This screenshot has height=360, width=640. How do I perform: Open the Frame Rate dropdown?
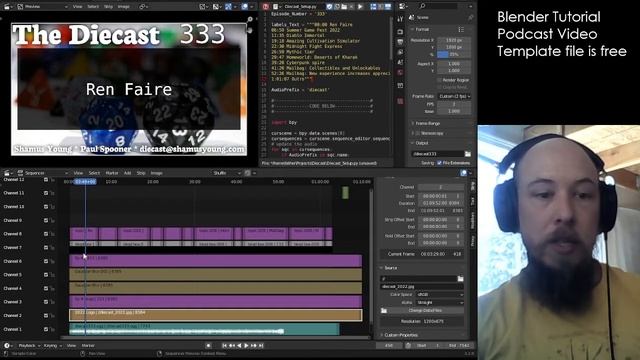pos(454,96)
